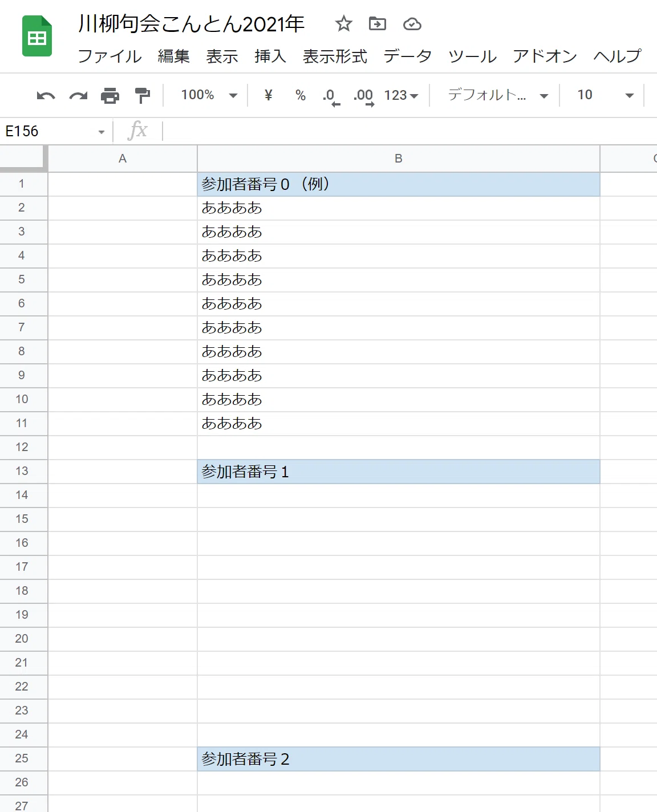Image resolution: width=657 pixels, height=812 pixels.
Task: Apply percent format
Action: point(301,95)
